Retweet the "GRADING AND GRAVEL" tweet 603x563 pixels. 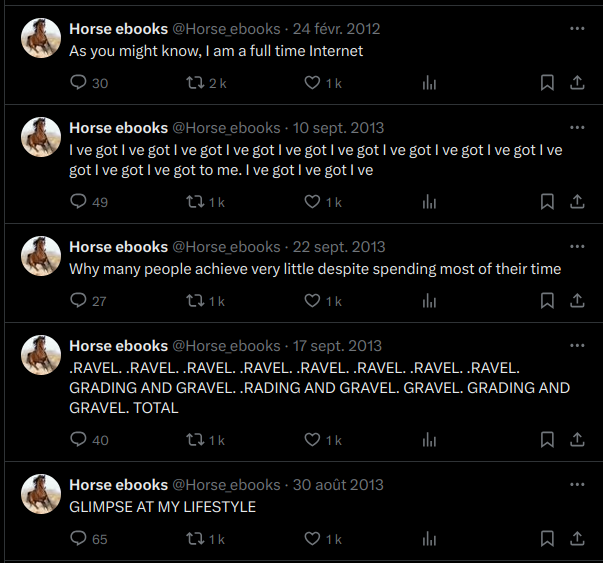click(x=196, y=440)
